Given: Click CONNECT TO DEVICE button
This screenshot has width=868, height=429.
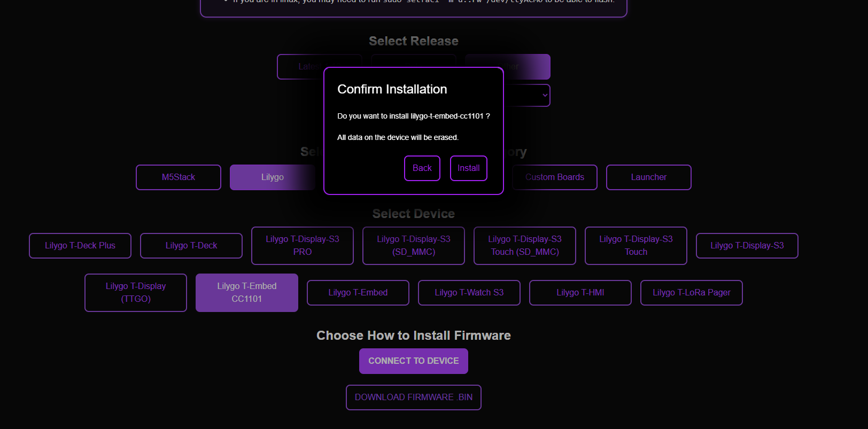Looking at the screenshot, I should (x=414, y=361).
